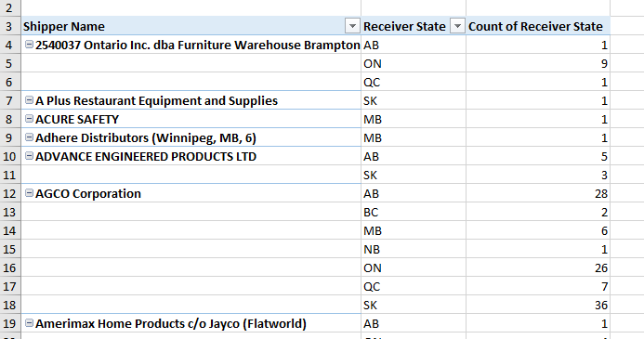Select A Plus Restaurant Equipment and Supplies cell
This screenshot has height=339, width=644.
191,100
